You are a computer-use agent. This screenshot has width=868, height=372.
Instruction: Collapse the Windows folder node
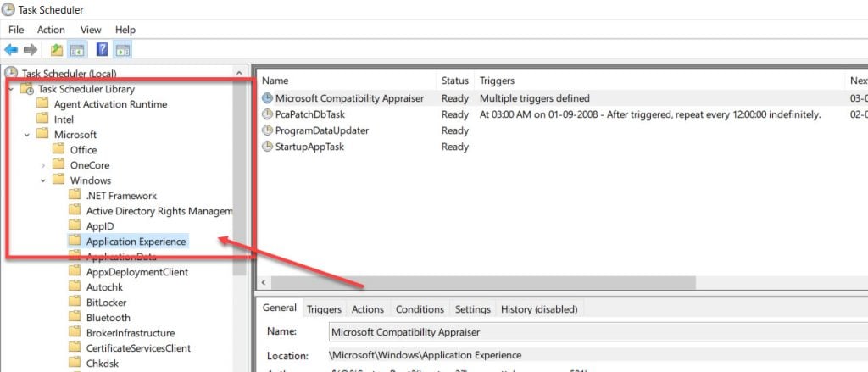click(43, 180)
